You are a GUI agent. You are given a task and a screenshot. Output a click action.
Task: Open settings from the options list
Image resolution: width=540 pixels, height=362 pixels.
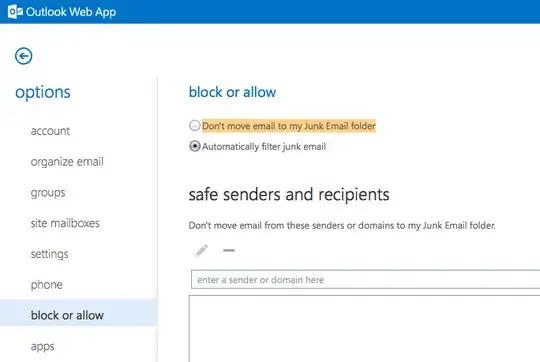point(50,254)
